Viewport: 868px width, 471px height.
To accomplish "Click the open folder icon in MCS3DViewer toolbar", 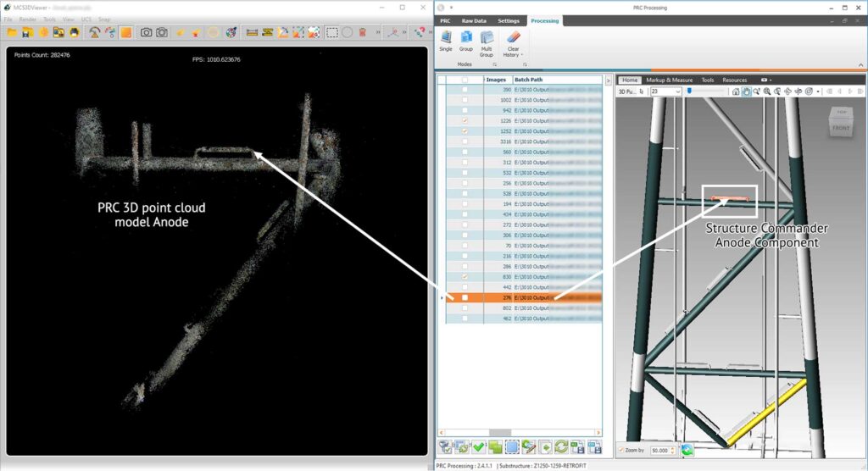I will tap(12, 32).
